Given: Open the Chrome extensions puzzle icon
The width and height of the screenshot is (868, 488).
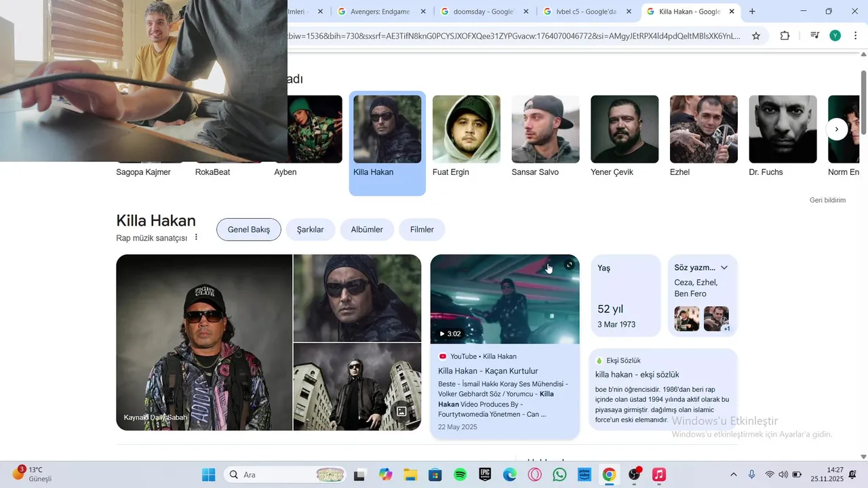Looking at the screenshot, I should (785, 36).
